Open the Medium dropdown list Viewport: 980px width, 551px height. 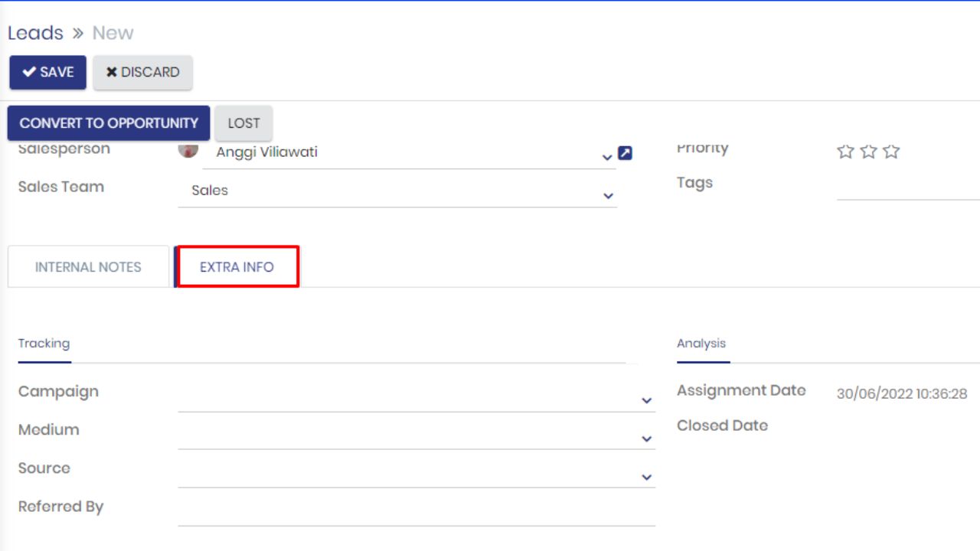[x=646, y=439]
